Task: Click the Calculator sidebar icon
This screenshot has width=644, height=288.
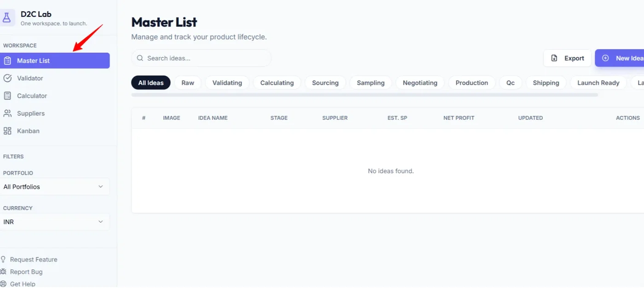Action: (7, 96)
